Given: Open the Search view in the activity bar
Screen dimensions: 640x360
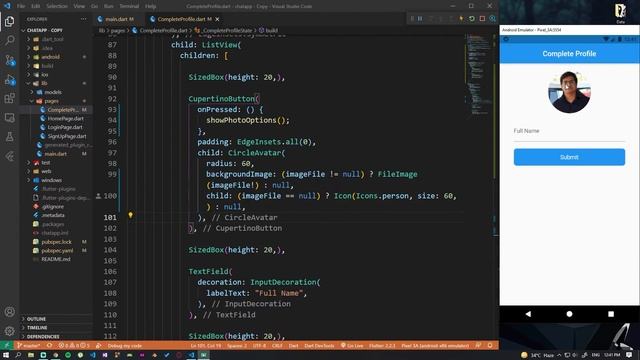Looking at the screenshot, I should coord(9,40).
